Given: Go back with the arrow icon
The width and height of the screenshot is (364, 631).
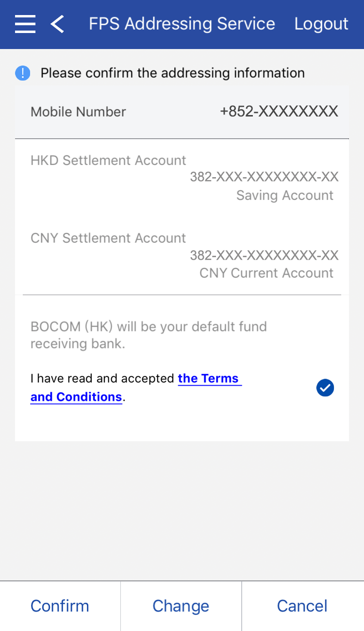Looking at the screenshot, I should [x=57, y=24].
